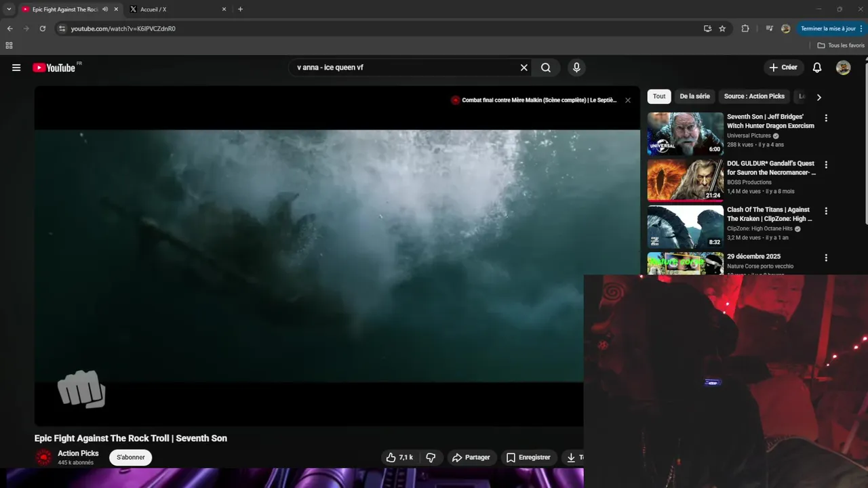Screen dimensions: 868x488
Task: Open the Universal Pictures channel name
Action: click(x=749, y=136)
